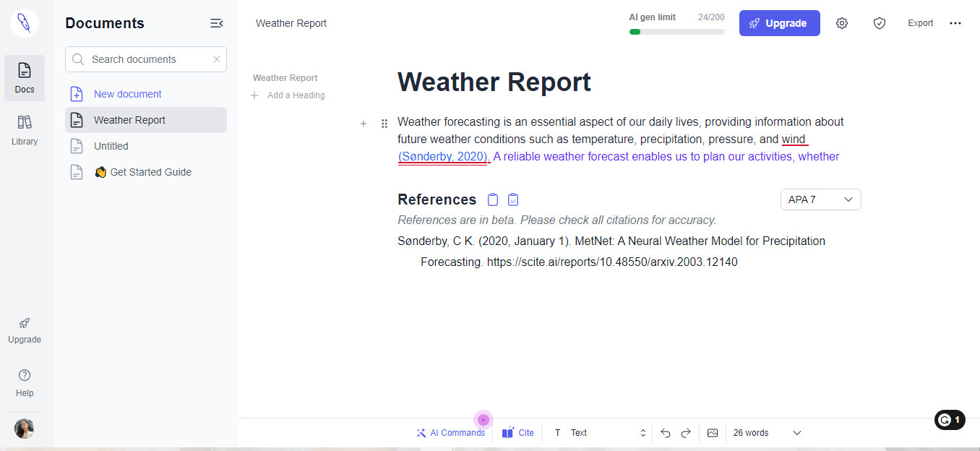Click the Grammarly badge
Viewport: 980px width, 451px height.
pos(950,419)
